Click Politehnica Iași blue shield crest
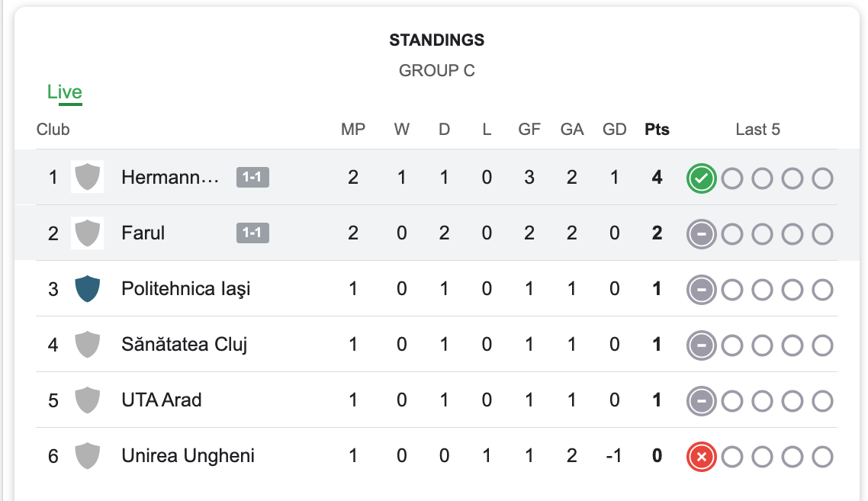 (88, 288)
